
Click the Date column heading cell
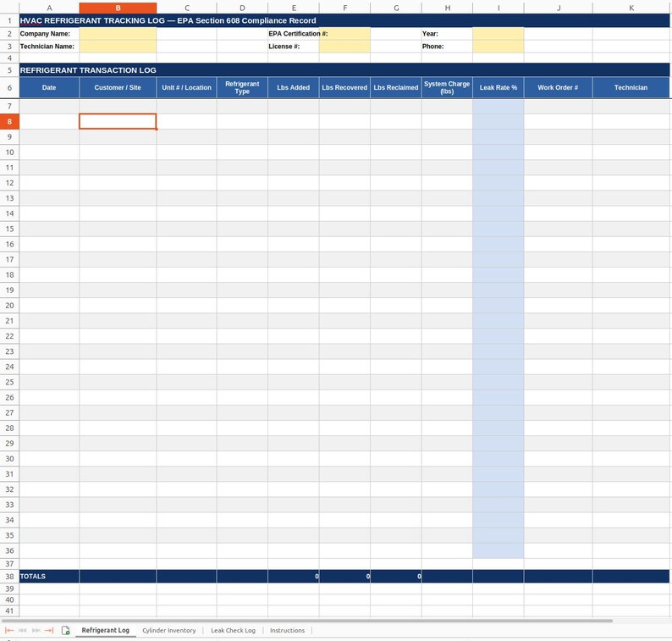(49, 87)
